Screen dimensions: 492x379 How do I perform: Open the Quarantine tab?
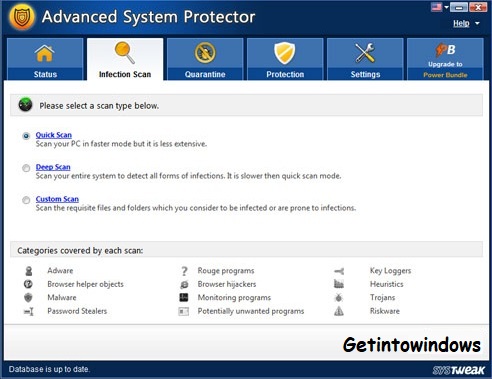205,59
